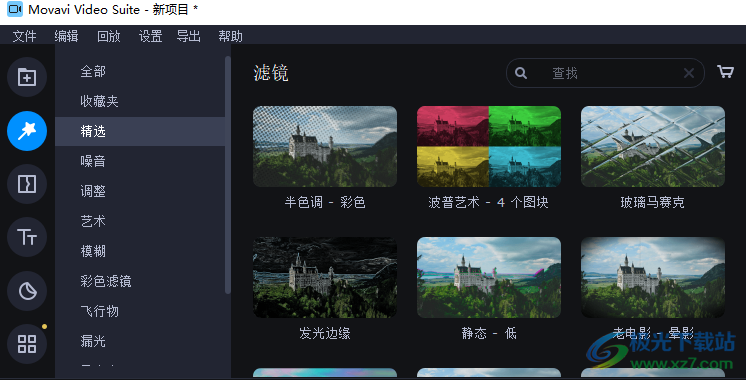Open the 回放 menu
Image resolution: width=746 pixels, height=380 pixels.
pyautogui.click(x=108, y=36)
